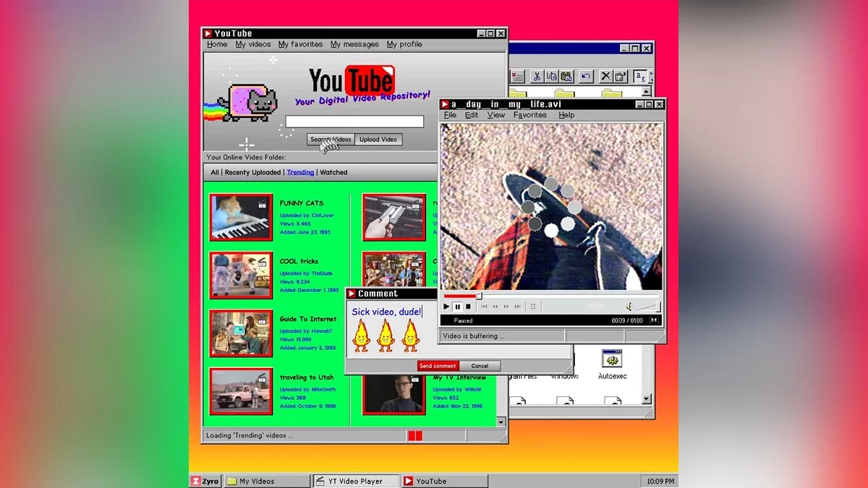Open the View menu in video player

(496, 115)
